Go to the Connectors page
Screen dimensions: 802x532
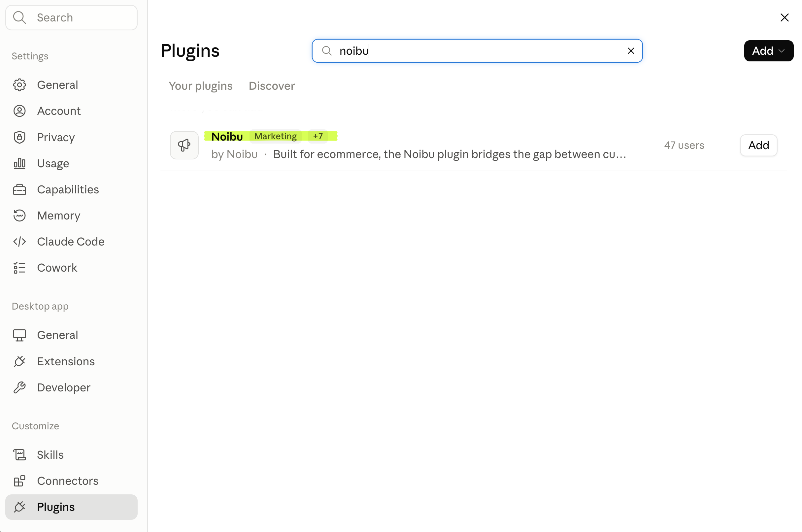(x=72, y=481)
